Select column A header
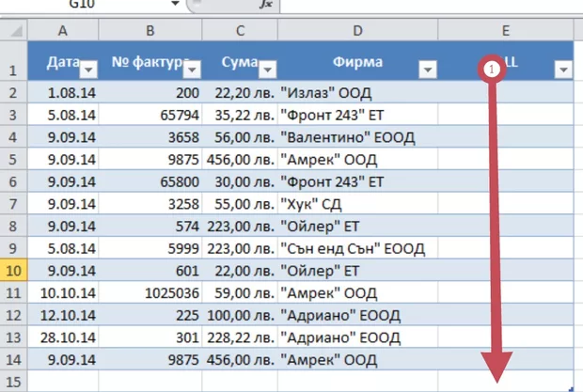 [63, 32]
